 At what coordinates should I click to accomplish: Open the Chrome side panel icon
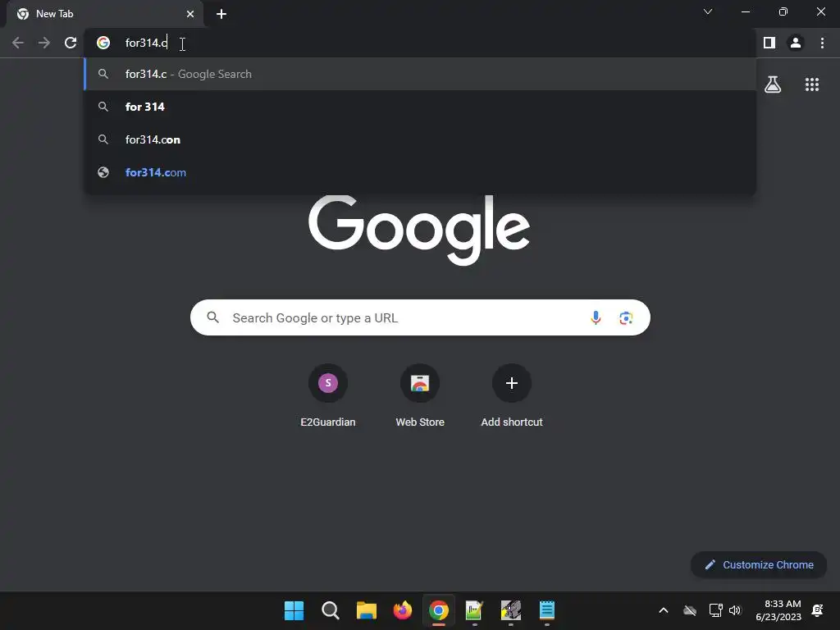tap(769, 43)
